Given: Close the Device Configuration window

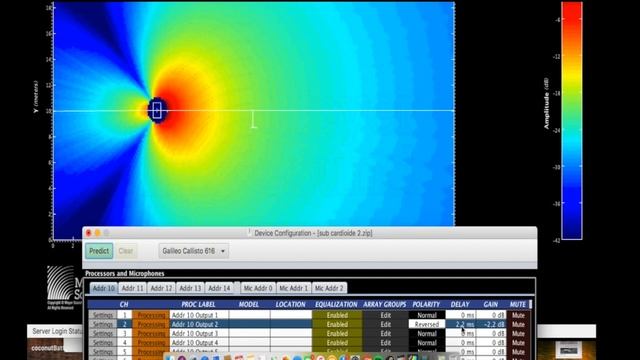Looking at the screenshot, I should [89, 233].
